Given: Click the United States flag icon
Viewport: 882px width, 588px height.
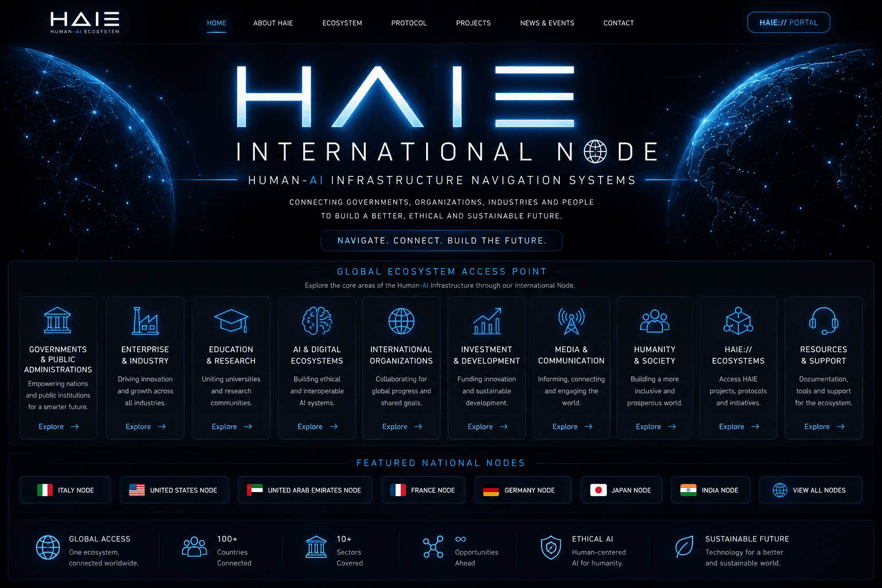Looking at the screenshot, I should tap(137, 490).
